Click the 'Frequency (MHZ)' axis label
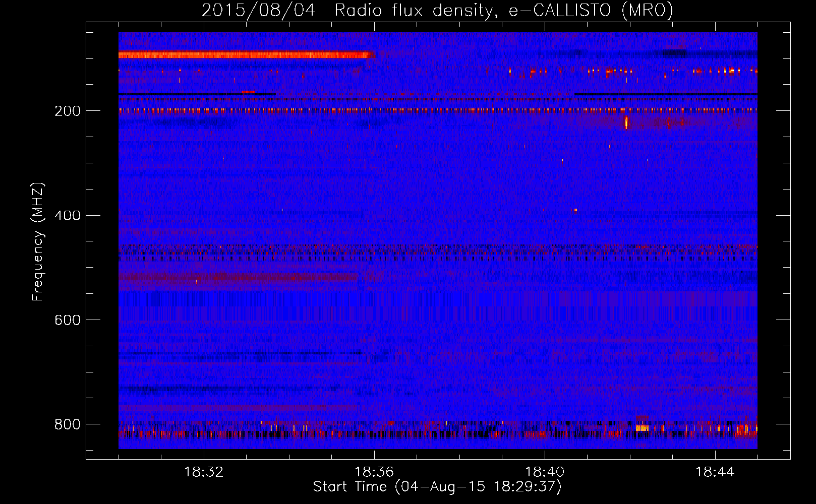Viewport: 816px width, 504px height. pyautogui.click(x=38, y=242)
